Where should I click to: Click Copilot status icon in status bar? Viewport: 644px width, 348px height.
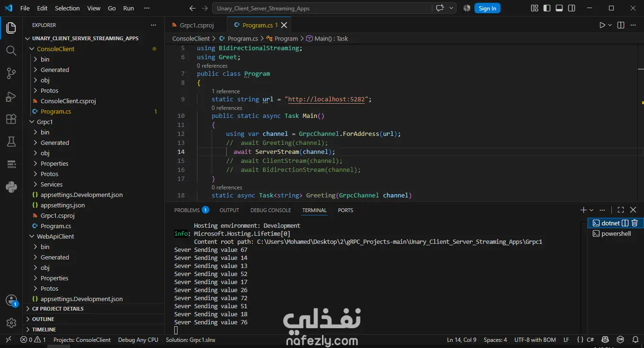point(605,339)
